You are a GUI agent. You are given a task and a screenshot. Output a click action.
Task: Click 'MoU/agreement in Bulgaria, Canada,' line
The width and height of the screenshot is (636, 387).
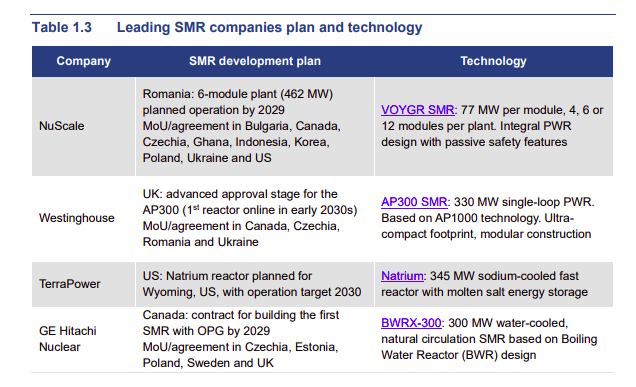tap(241, 126)
